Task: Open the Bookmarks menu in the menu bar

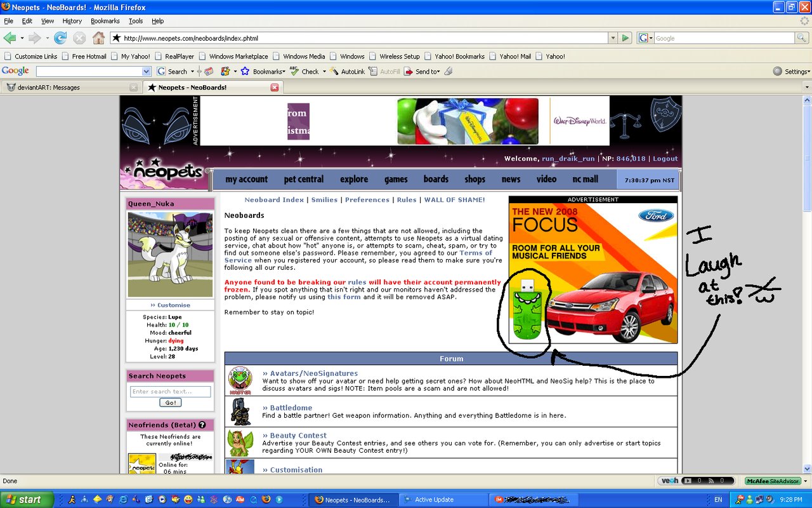Action: 105,21
